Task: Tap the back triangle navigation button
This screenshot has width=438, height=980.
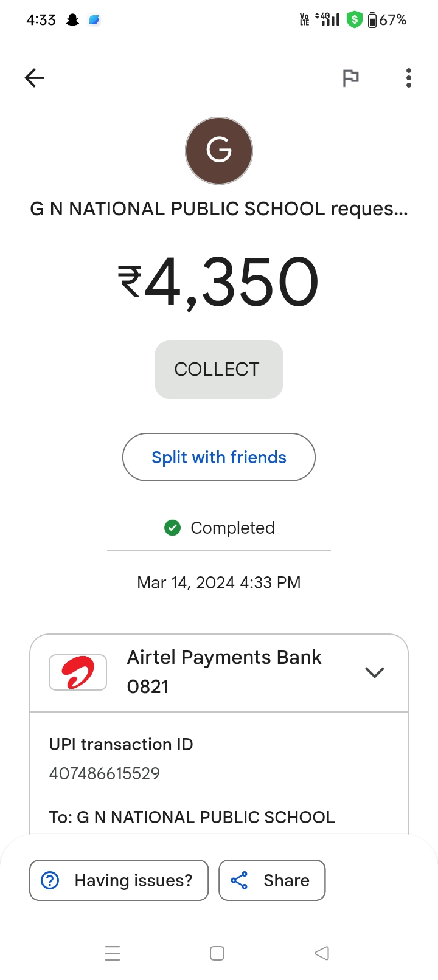Action: (322, 953)
